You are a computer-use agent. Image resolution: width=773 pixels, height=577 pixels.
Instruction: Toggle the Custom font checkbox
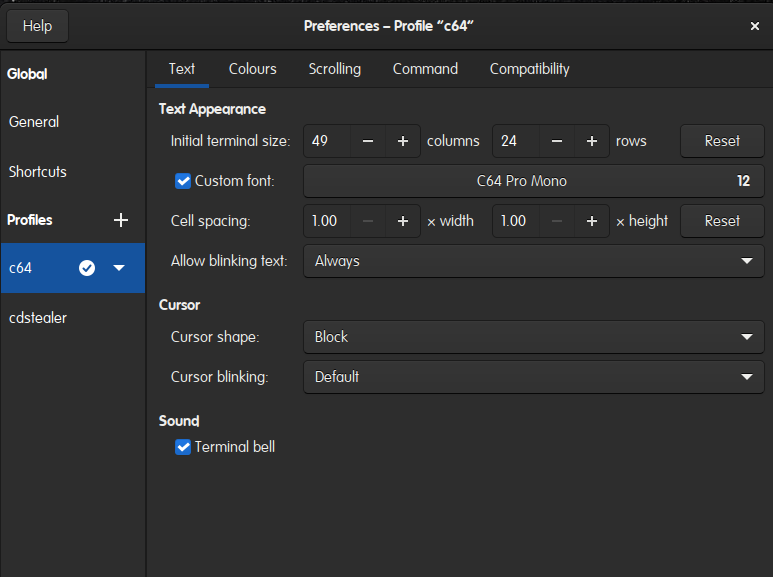[183, 181]
